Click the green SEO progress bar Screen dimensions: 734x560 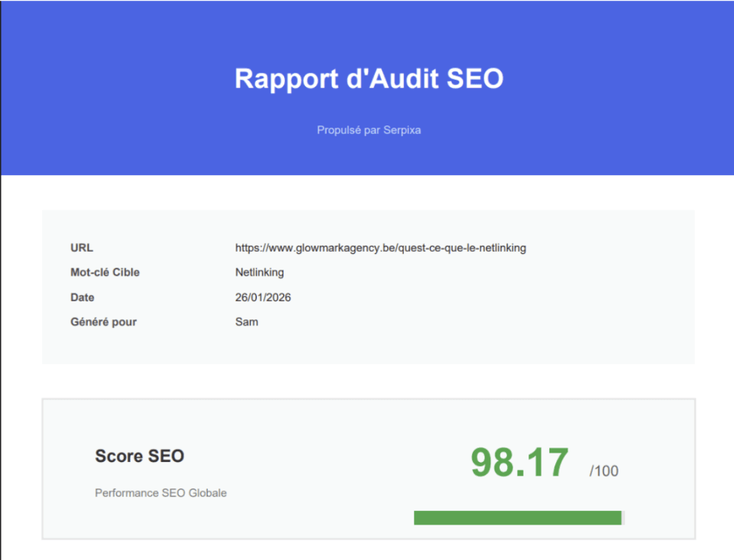[517, 517]
